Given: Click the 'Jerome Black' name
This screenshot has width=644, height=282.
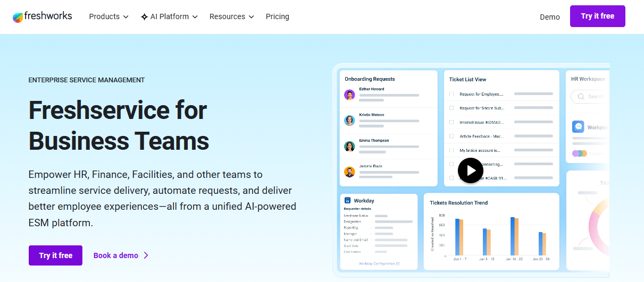Looking at the screenshot, I should 371,166.
